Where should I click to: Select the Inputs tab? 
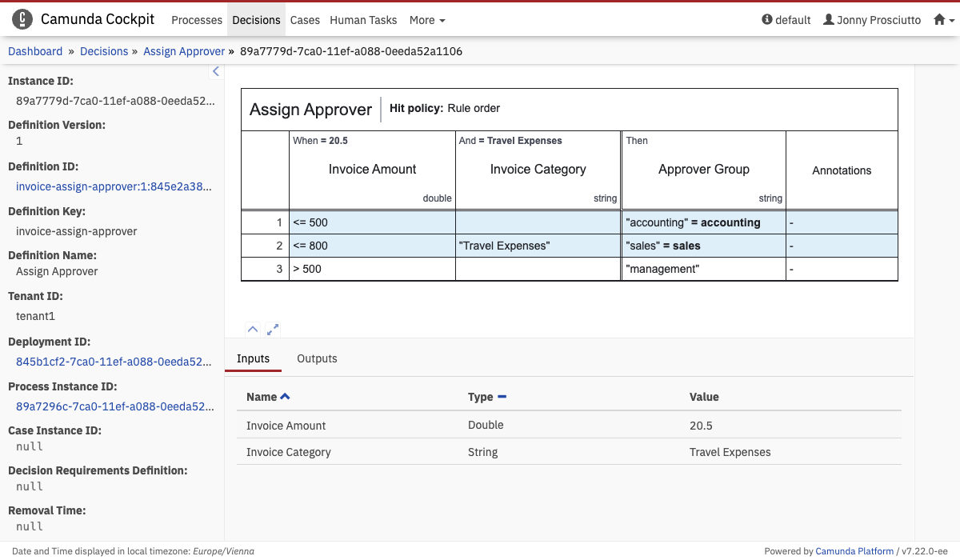253,358
